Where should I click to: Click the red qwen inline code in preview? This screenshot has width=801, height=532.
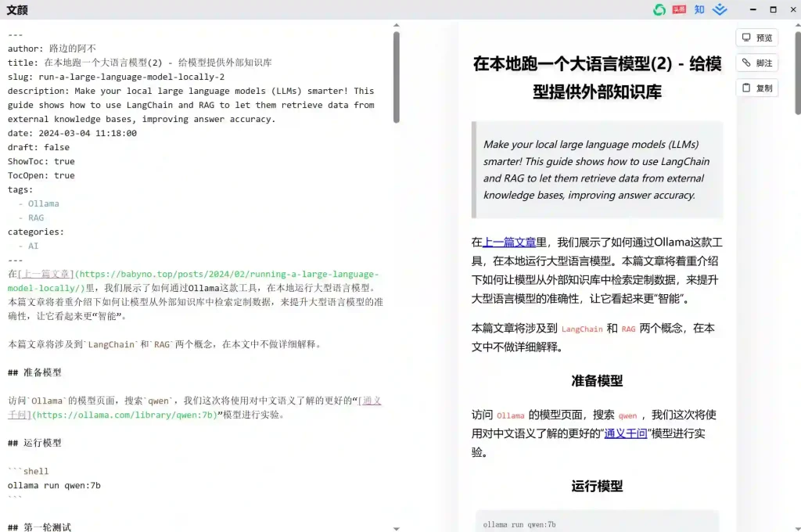coord(627,415)
